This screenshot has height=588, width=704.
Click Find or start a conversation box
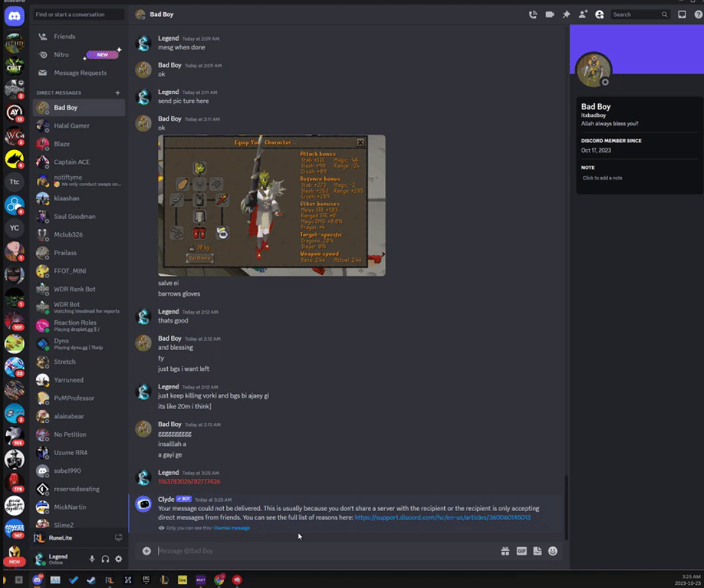[x=79, y=14]
